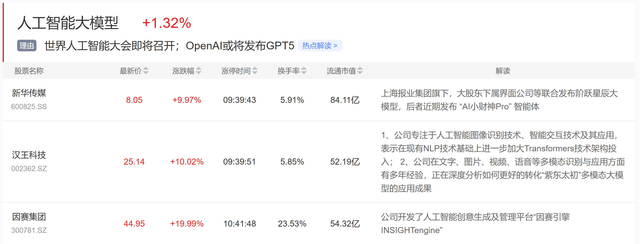Select stock code 600825.SS
Viewport: 644px width, 244px height.
coord(29,107)
